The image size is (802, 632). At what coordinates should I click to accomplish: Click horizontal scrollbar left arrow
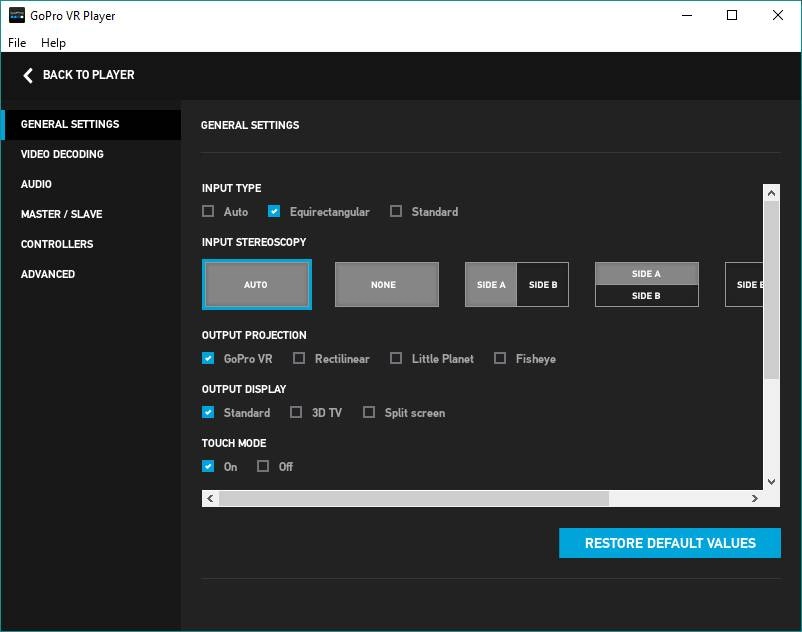tap(210, 499)
